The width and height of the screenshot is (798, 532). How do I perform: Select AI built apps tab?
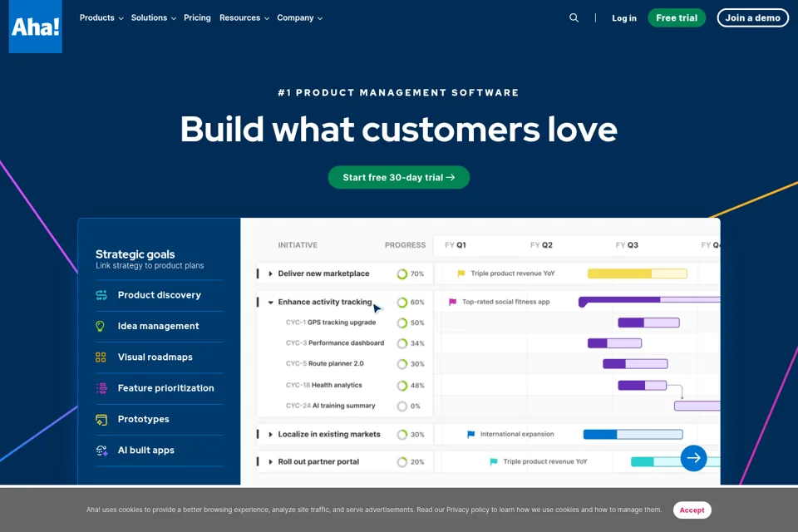(159, 451)
